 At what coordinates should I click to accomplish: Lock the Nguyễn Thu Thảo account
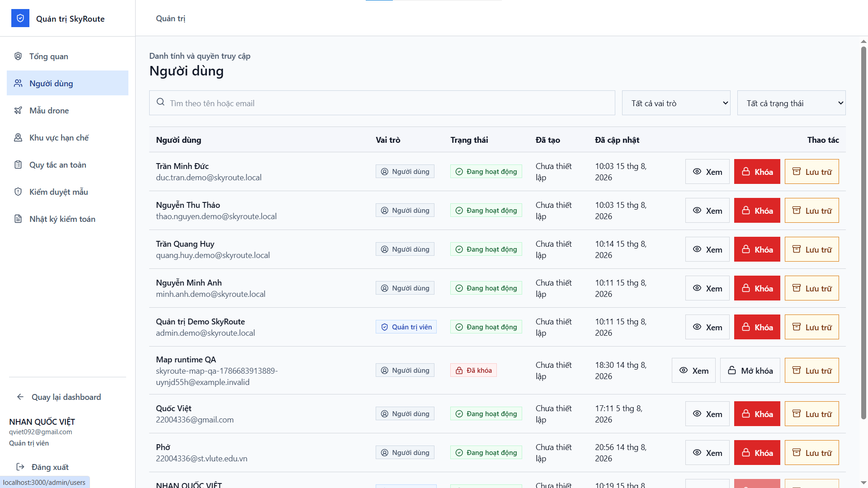pos(757,211)
